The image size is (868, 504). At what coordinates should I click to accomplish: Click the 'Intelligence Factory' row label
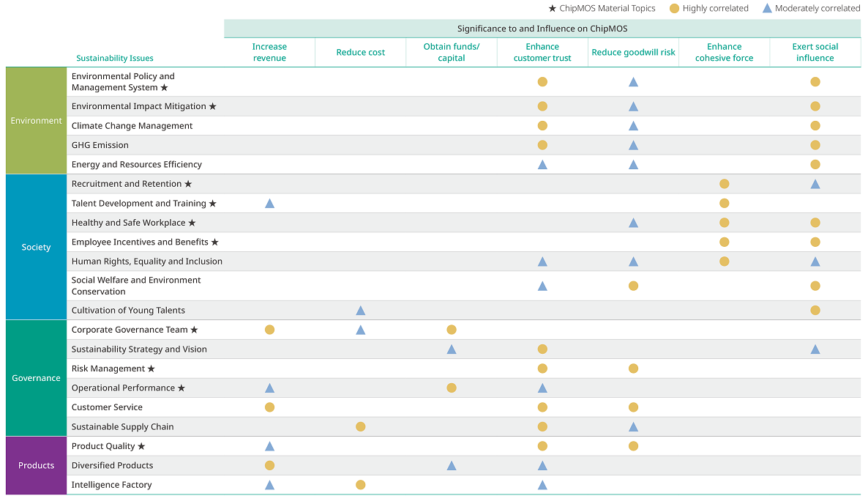[x=111, y=485]
